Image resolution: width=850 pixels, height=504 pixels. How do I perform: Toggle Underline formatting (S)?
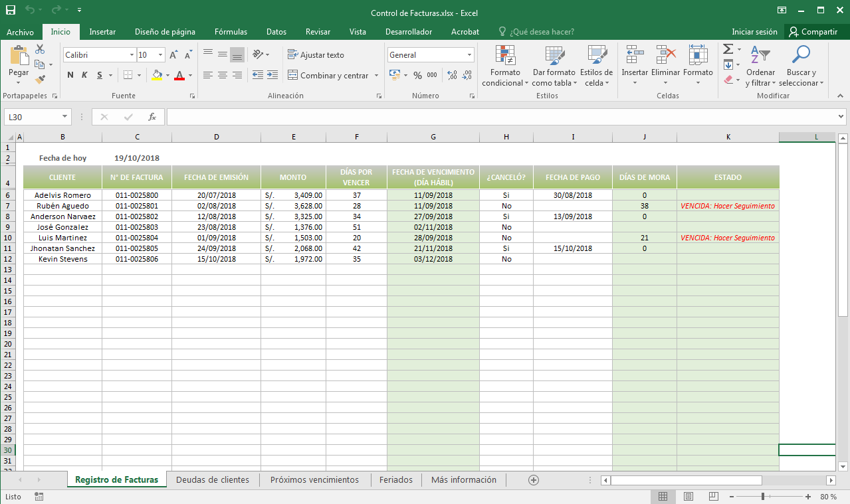(100, 75)
